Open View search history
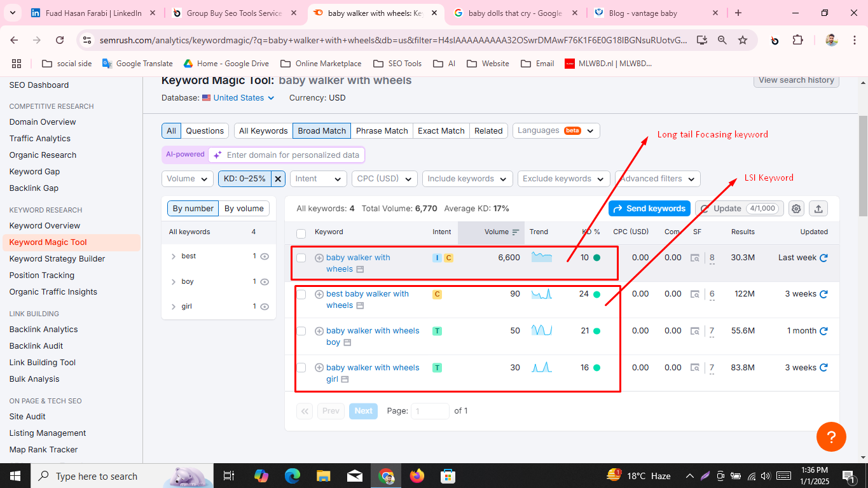 click(796, 80)
